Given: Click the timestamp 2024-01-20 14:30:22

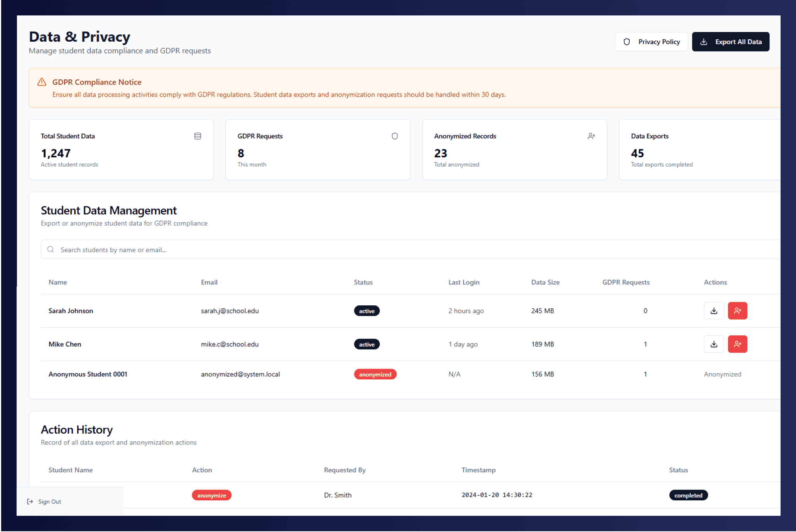Looking at the screenshot, I should point(497,495).
